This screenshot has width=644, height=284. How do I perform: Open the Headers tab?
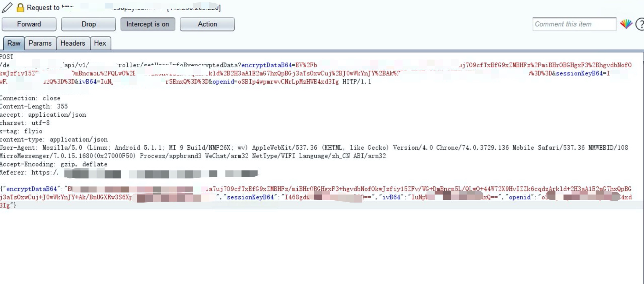[73, 43]
